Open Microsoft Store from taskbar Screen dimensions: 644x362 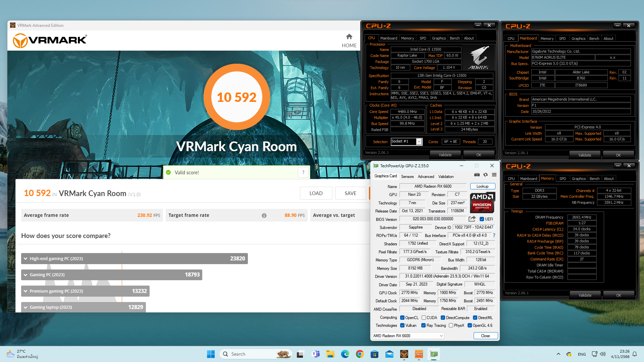click(375, 354)
